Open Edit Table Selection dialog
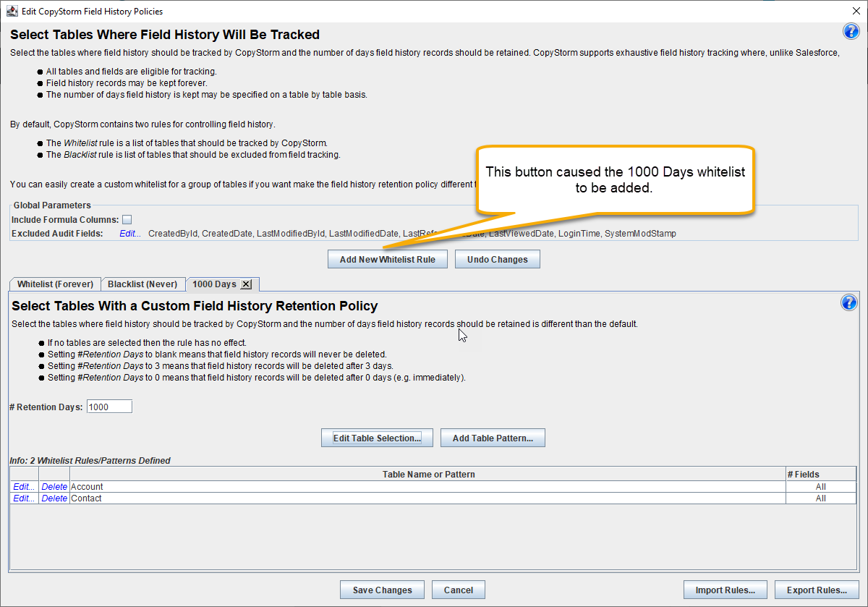 pyautogui.click(x=377, y=438)
